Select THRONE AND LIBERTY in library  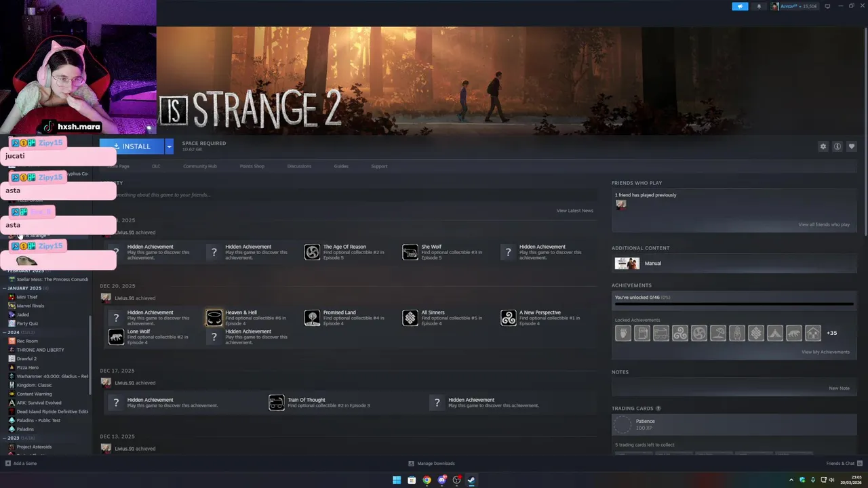coord(40,350)
